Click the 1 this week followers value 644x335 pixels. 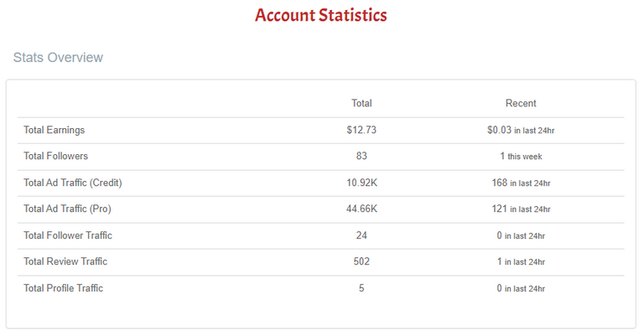click(x=521, y=157)
